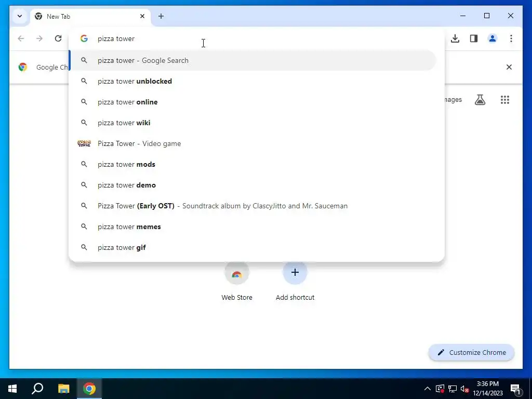Open Search Labs flask icon

point(480,100)
